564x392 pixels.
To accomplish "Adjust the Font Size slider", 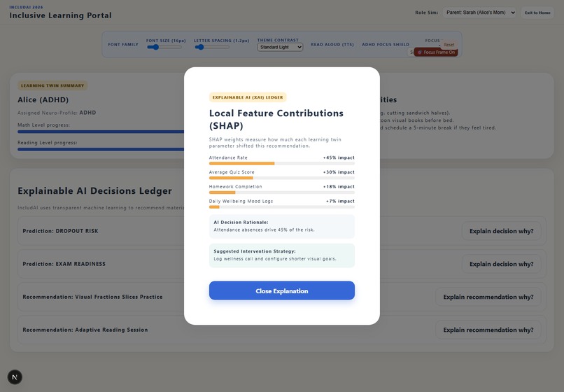I will (164, 47).
